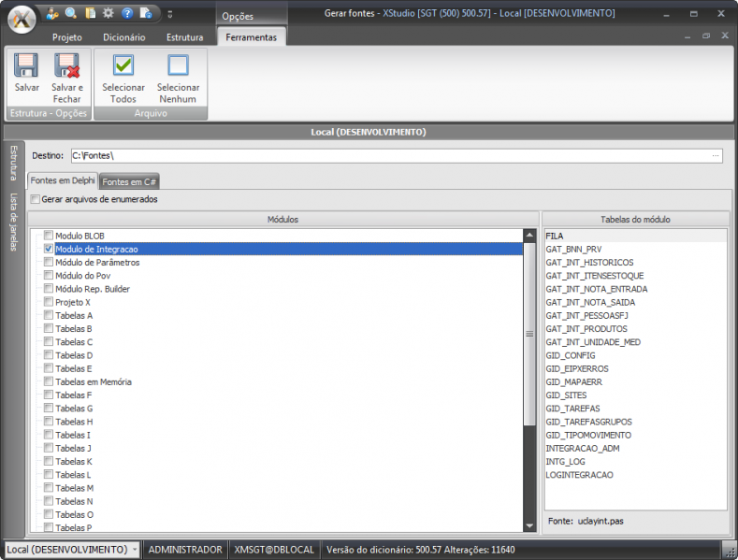Click the Selecionar Todos icon
738x560 pixels.
[x=123, y=66]
